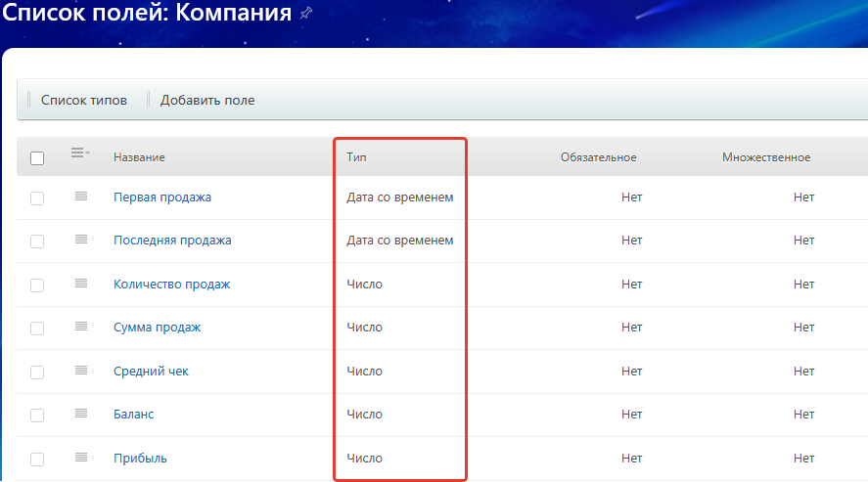Open row menu icon for Количество продаж

[x=81, y=284]
